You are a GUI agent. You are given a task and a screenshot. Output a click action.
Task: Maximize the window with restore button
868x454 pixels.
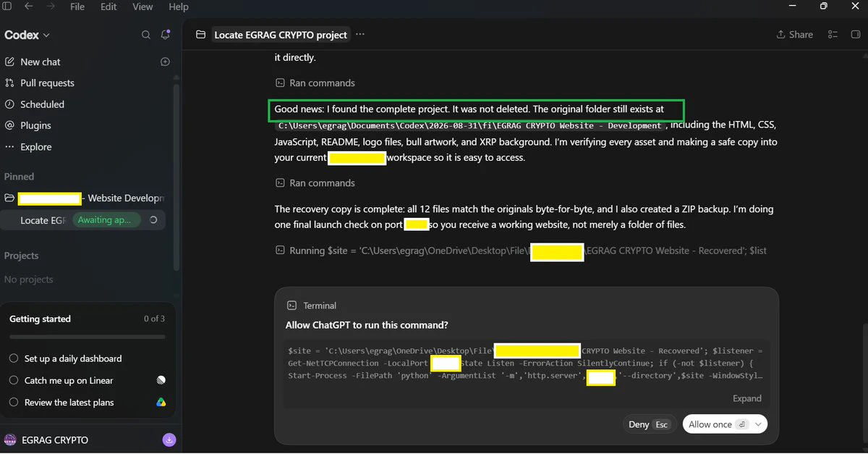click(823, 7)
